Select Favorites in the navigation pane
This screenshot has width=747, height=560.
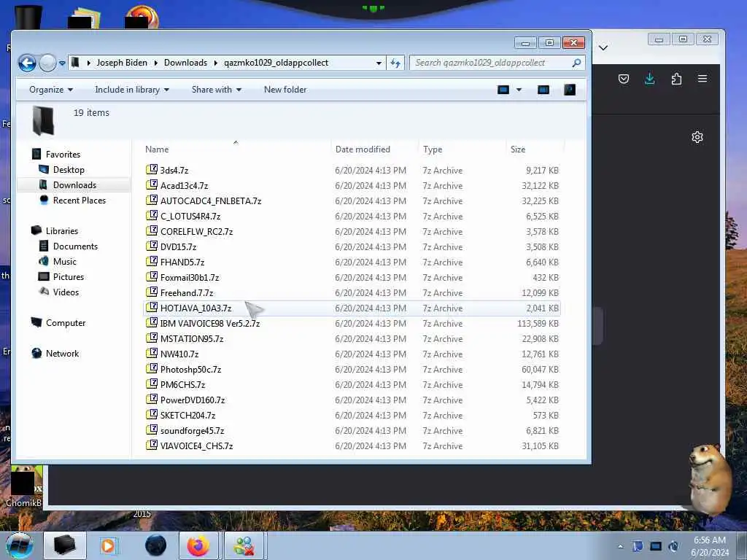tap(63, 155)
